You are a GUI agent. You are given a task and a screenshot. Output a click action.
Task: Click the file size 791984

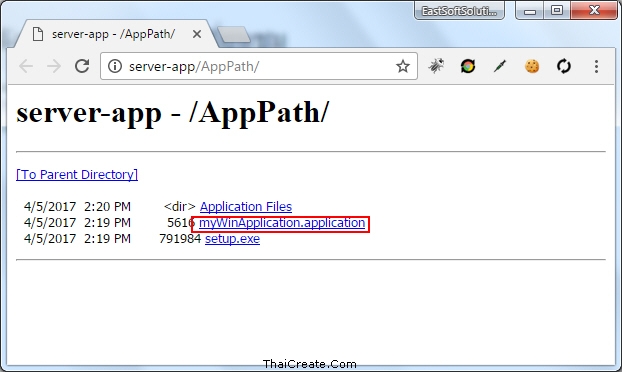click(180, 239)
